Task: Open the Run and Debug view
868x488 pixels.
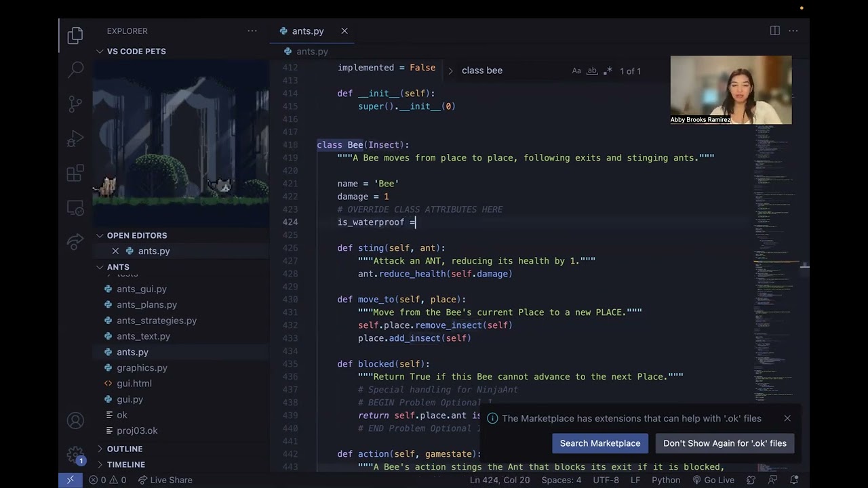Action: pyautogui.click(x=75, y=138)
